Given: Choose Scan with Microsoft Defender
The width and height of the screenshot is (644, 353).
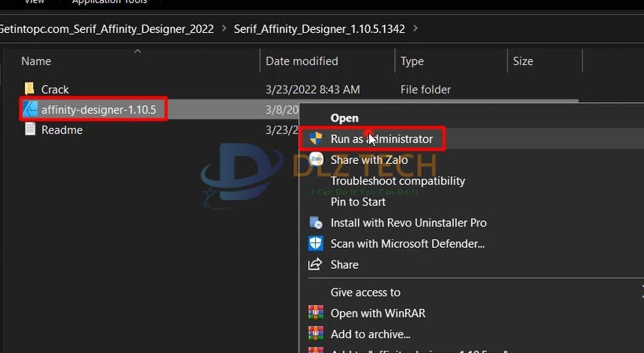Looking at the screenshot, I should [x=408, y=243].
